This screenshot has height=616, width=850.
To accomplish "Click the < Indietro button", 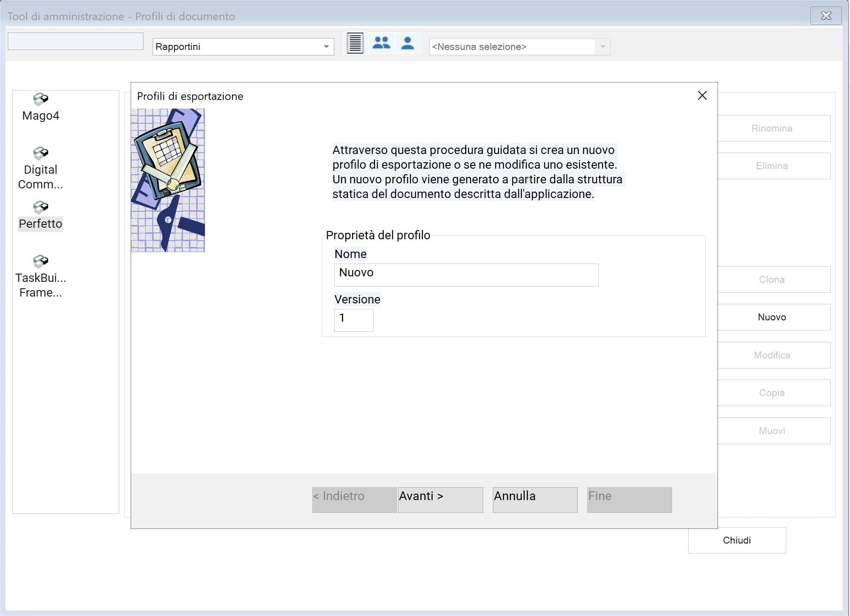I will 354,500.
